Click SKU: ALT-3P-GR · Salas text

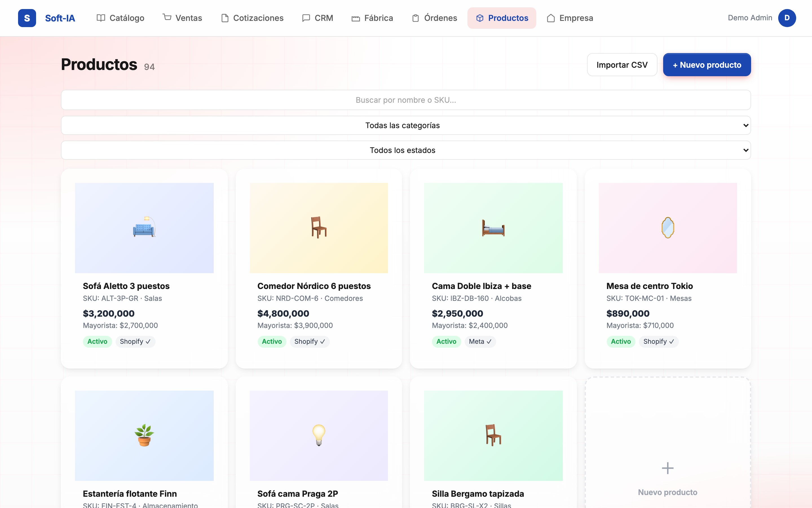pos(122,298)
